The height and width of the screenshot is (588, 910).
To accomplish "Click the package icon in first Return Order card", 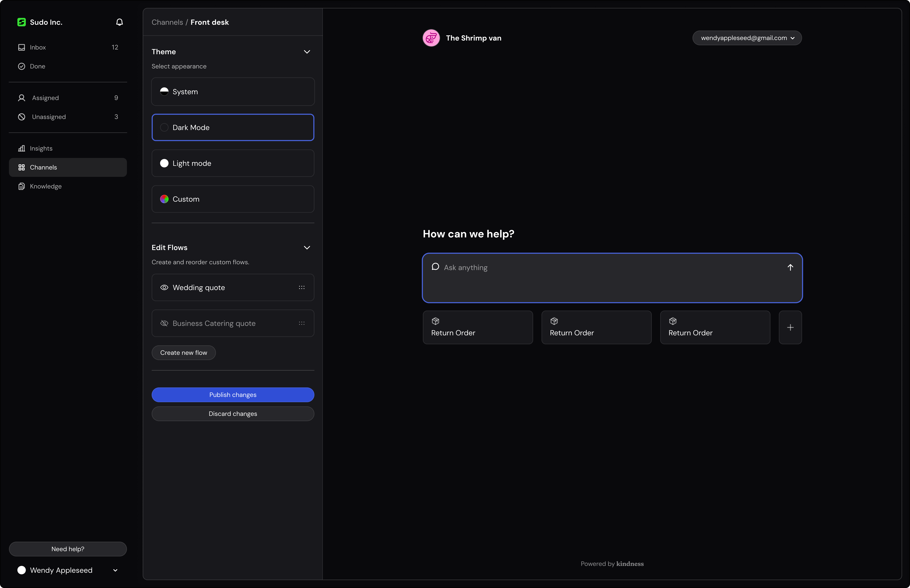I will pos(435,321).
